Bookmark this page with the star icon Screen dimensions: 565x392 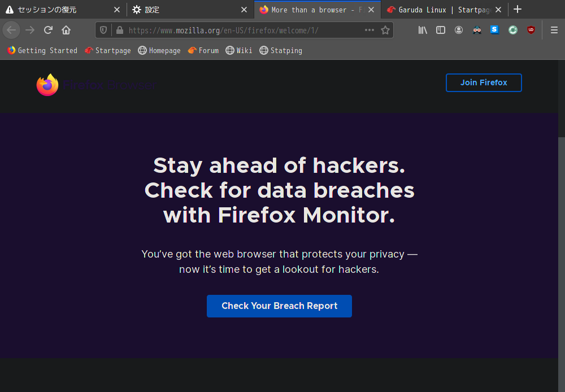[385, 31]
